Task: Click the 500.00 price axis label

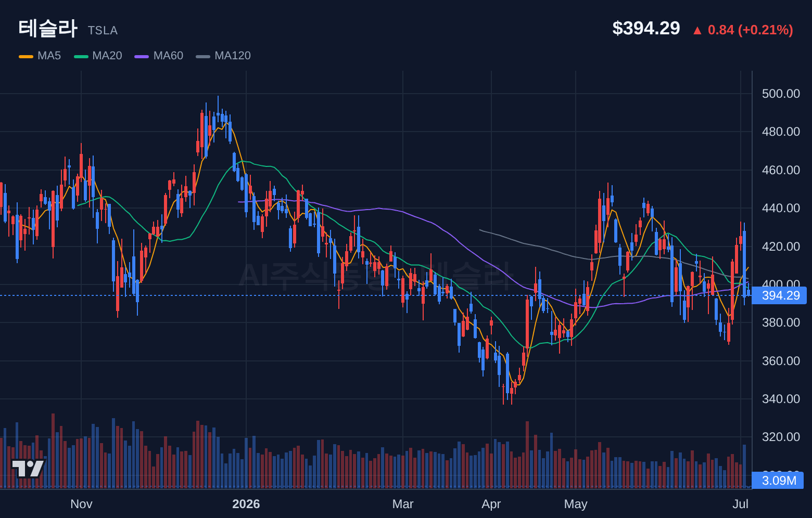Action: 781,94
